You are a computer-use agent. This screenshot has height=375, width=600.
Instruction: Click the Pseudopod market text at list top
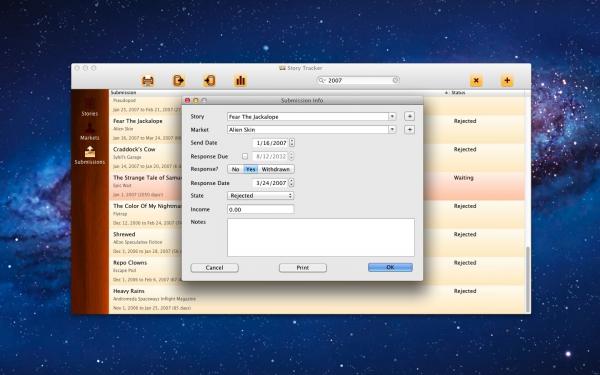[124, 100]
